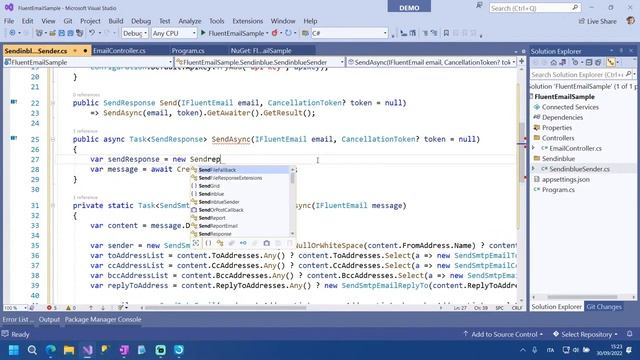The image size is (640, 360).
Task: Open the Analyze menu
Action: (189, 21)
